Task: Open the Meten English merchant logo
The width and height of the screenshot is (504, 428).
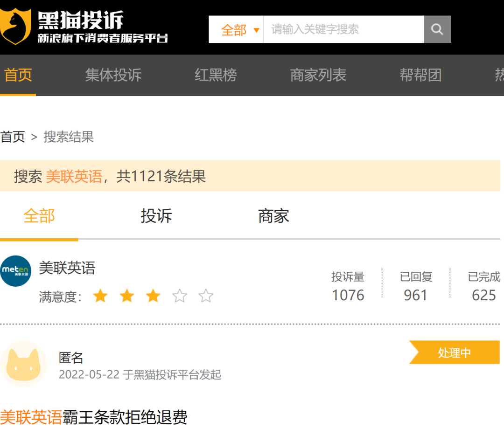Action: click(16, 271)
